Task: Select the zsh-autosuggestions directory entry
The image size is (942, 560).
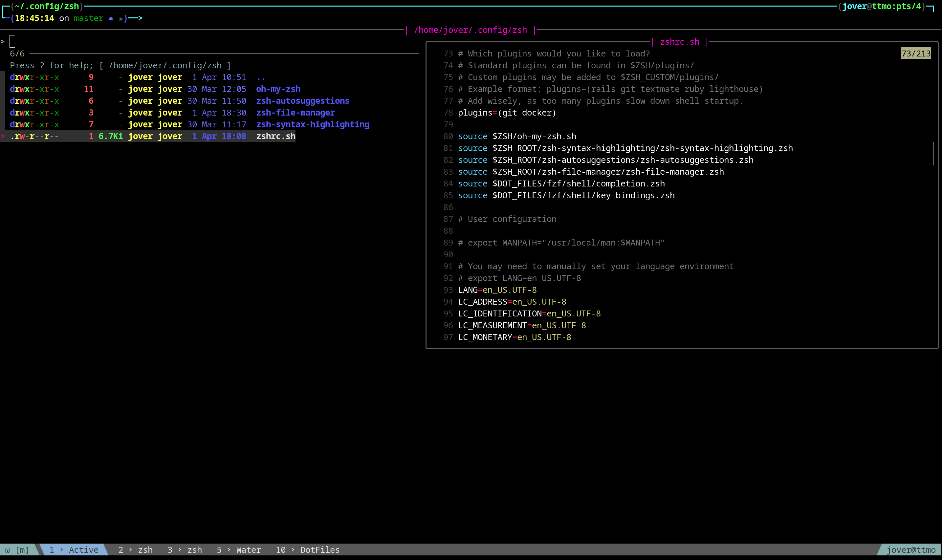Action: (302, 101)
